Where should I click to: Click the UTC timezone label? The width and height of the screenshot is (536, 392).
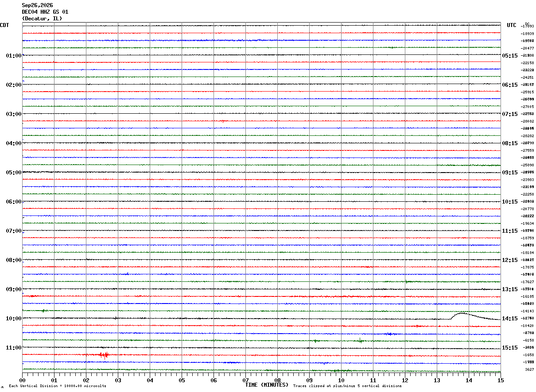coord(512,25)
